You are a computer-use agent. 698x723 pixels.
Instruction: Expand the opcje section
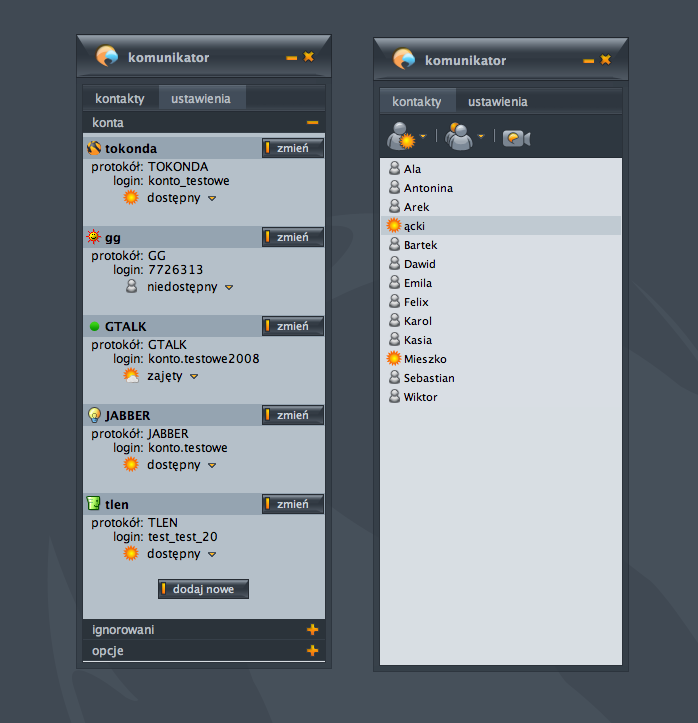point(313,651)
